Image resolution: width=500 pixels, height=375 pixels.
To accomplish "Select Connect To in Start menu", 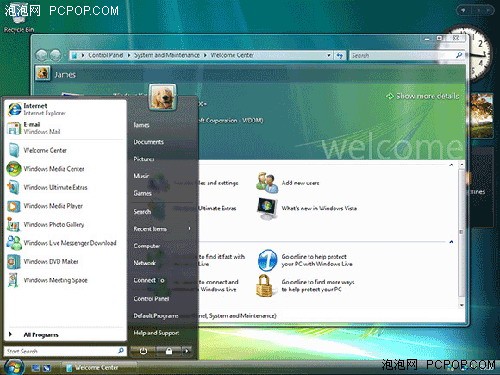I will point(149,280).
